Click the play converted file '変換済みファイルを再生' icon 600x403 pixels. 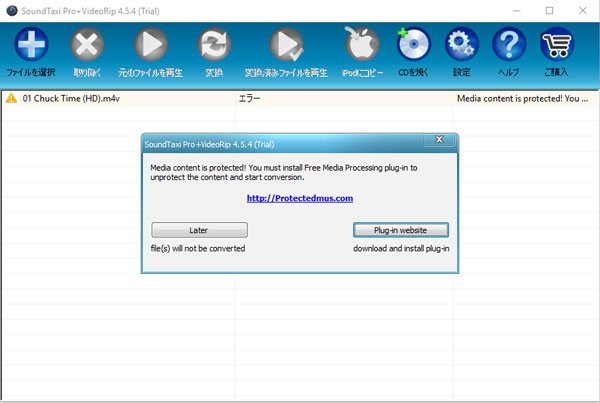(286, 44)
